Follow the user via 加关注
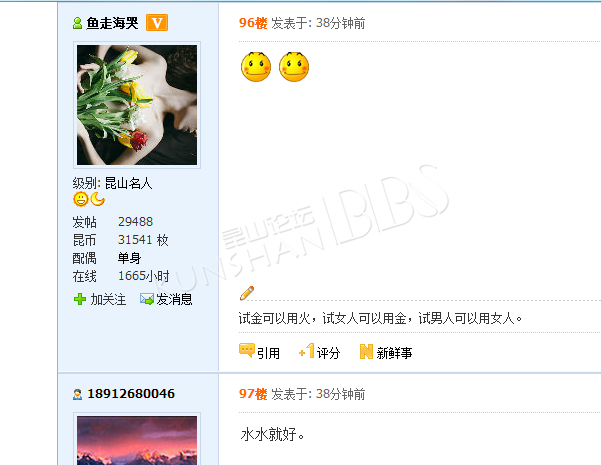The image size is (601, 465). 108,299
